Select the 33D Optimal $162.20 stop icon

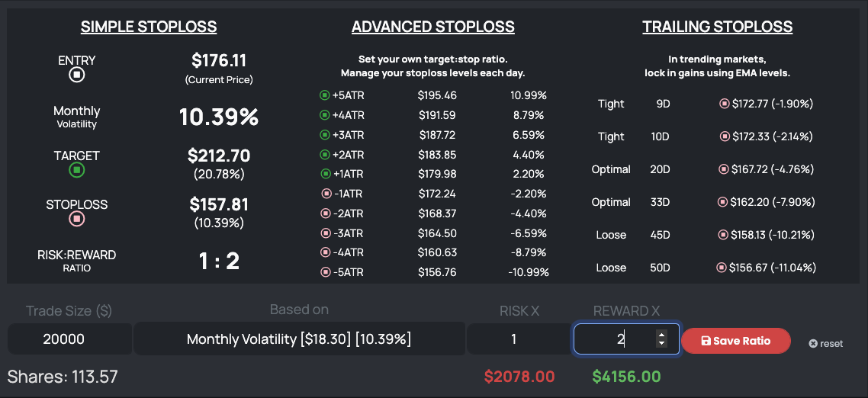pyautogui.click(x=724, y=202)
